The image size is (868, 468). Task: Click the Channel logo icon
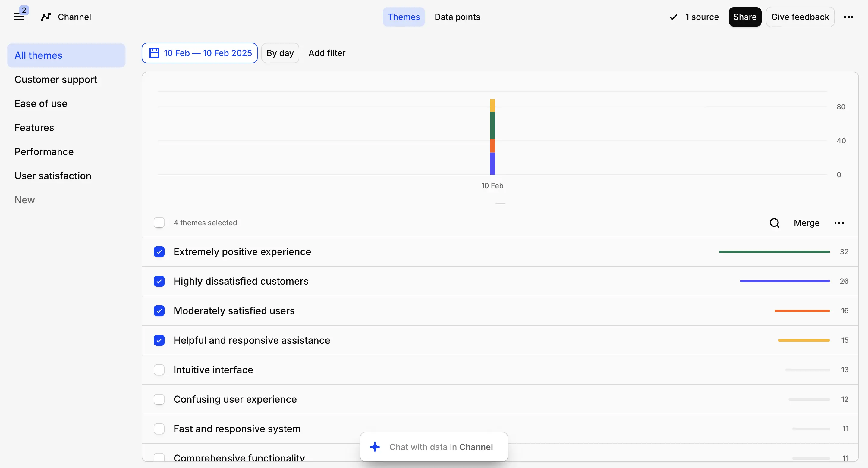[x=46, y=17]
